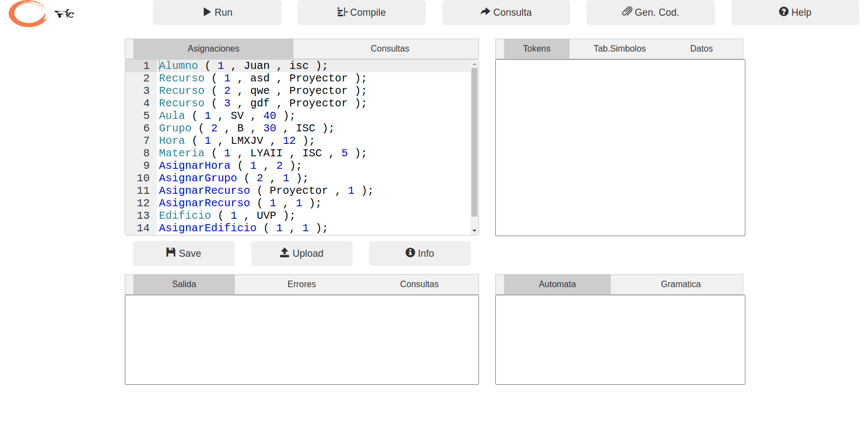Image resolution: width=868 pixels, height=431 pixels.
Task: Click the Gen. Cod. paperclip button
Action: click(650, 12)
